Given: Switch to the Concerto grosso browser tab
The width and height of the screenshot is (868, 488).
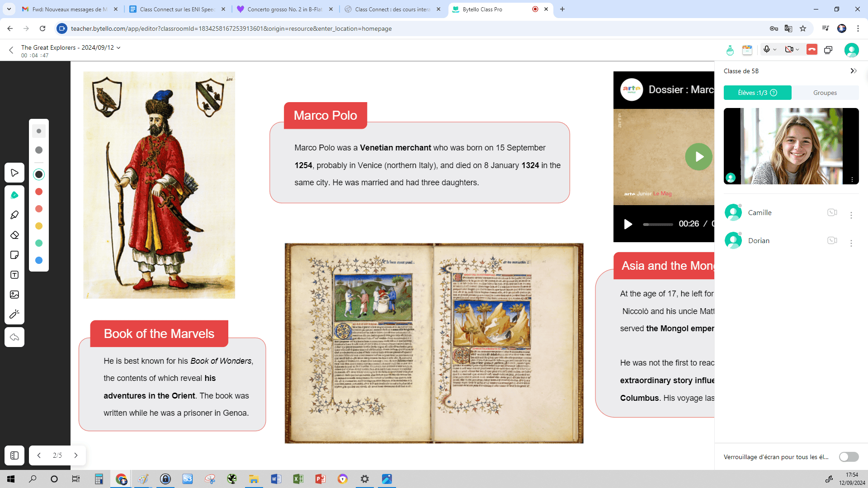Looking at the screenshot, I should pyautogui.click(x=285, y=9).
